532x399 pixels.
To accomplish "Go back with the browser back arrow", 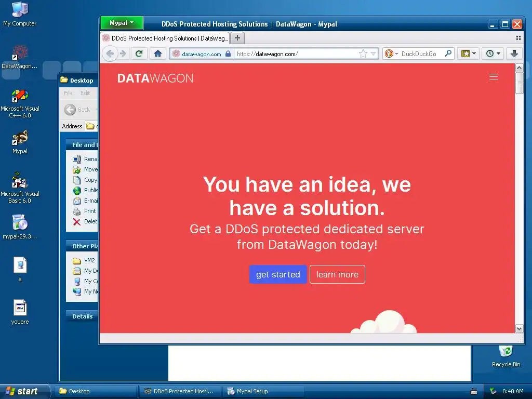I will (110, 54).
